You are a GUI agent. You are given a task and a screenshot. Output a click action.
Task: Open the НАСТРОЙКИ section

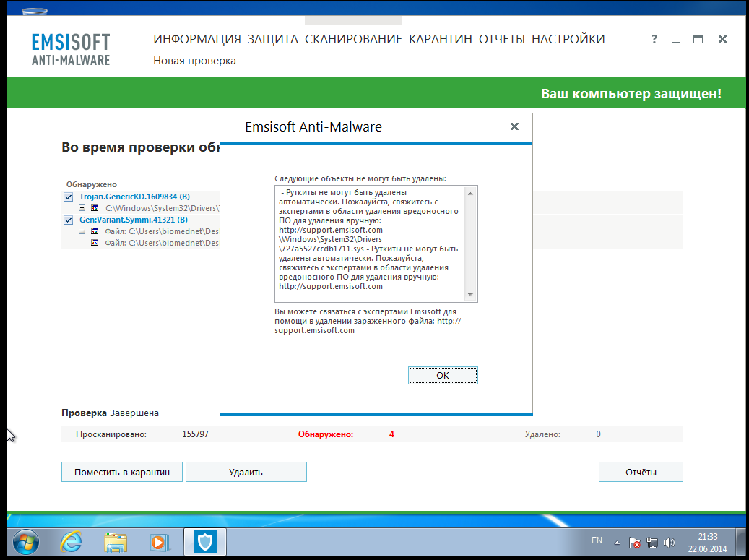pyautogui.click(x=568, y=39)
